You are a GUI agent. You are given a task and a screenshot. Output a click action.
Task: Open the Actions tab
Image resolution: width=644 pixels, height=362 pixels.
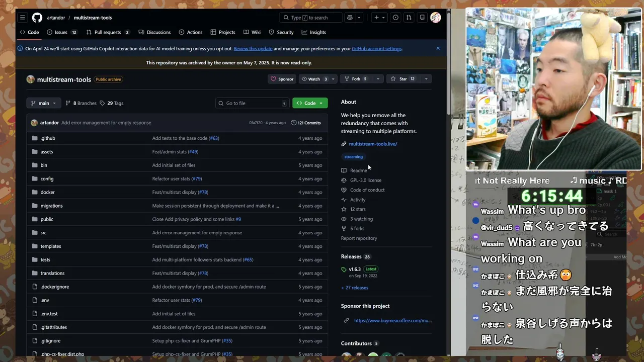pyautogui.click(x=191, y=32)
